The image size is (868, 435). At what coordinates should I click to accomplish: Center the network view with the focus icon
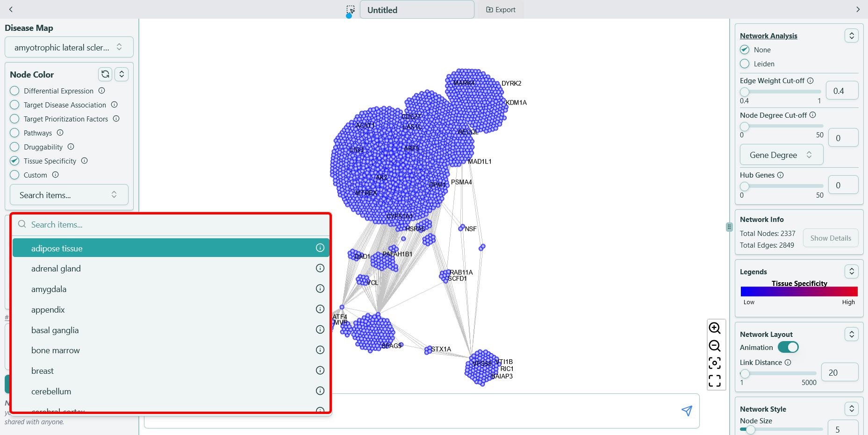coord(715,364)
